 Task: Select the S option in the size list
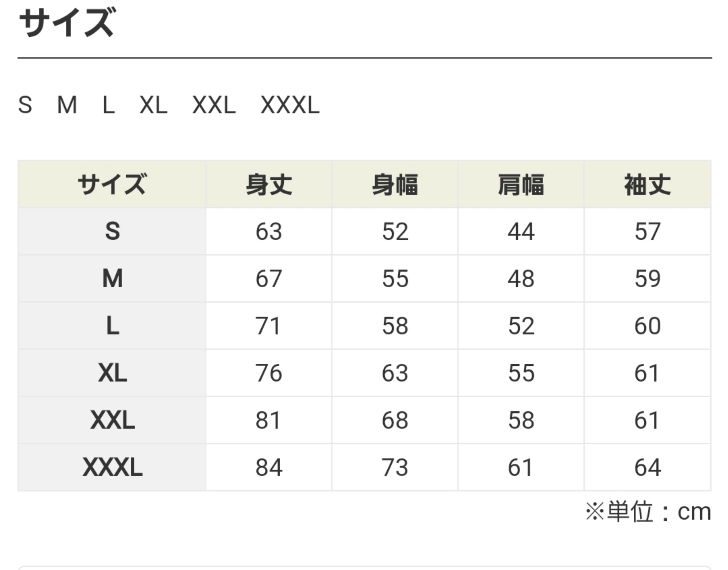click(25, 105)
